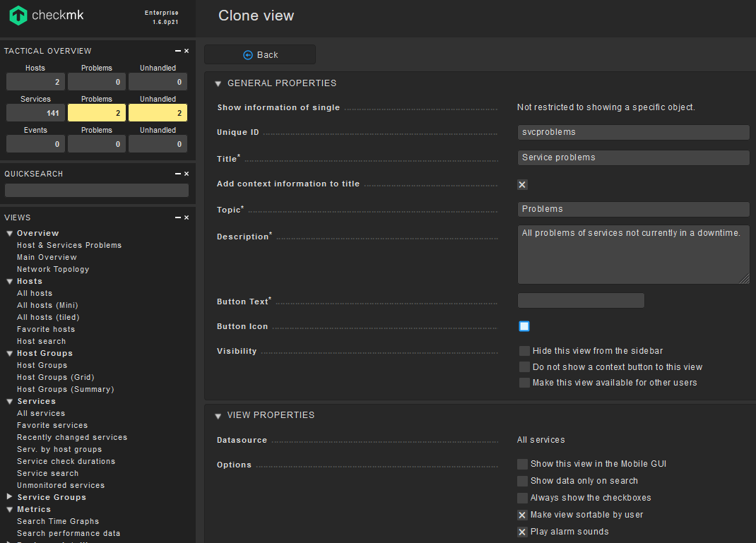
Task: Edit the Unique ID field svcproblems
Action: pyautogui.click(x=633, y=132)
